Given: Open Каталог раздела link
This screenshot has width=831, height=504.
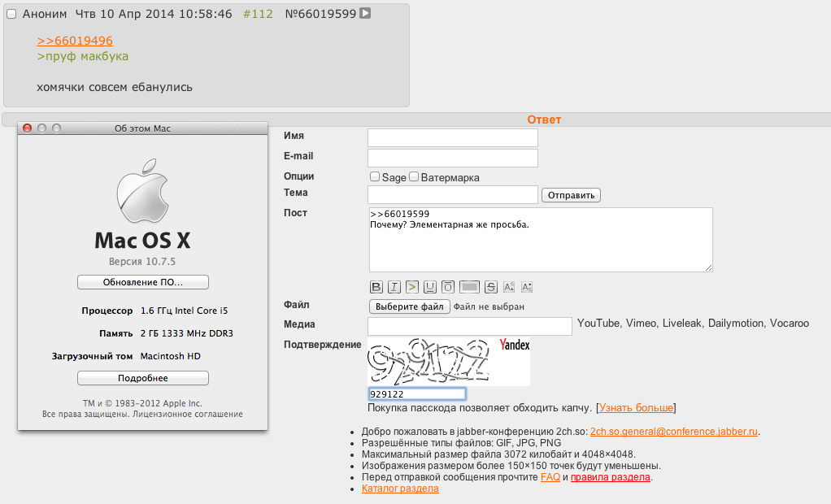Looking at the screenshot, I should (400, 489).
